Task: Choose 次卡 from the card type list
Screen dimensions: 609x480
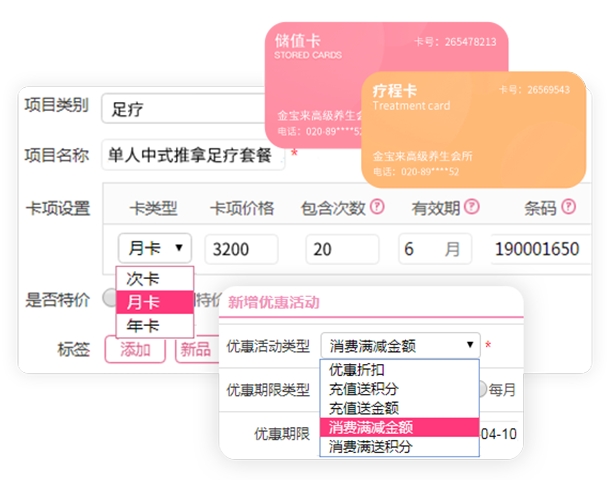Action: [x=144, y=279]
